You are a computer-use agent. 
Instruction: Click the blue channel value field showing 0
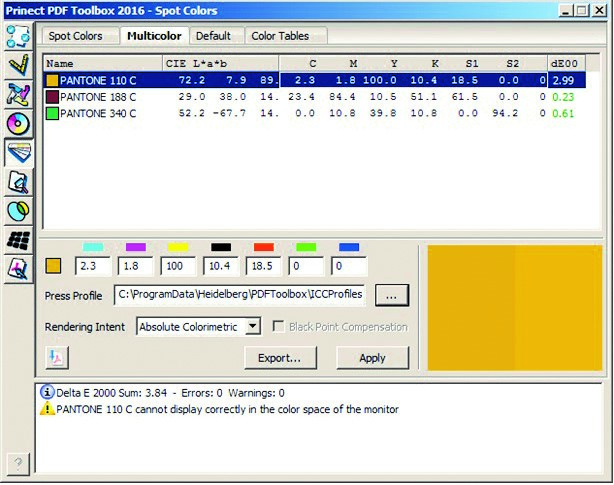pos(349,266)
